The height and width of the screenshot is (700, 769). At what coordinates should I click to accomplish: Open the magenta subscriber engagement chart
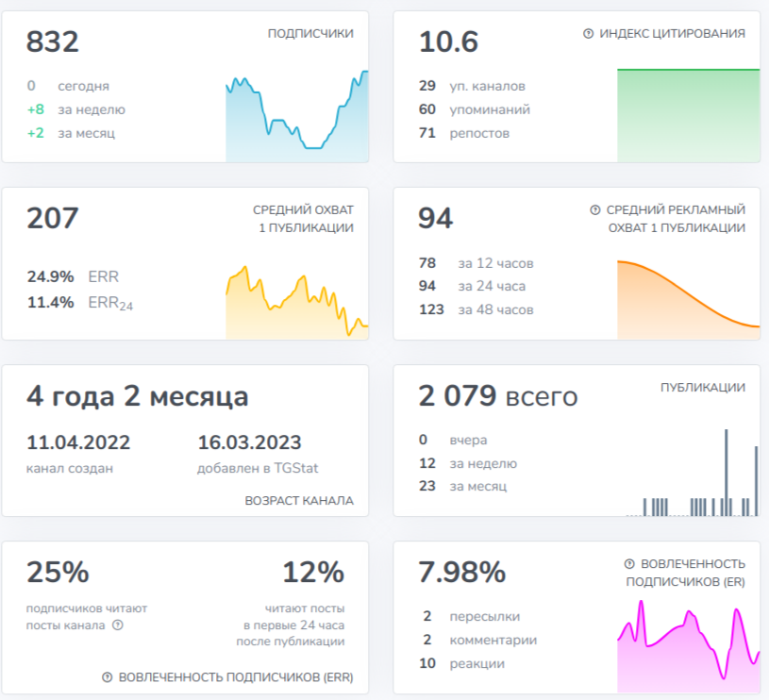pos(688,645)
